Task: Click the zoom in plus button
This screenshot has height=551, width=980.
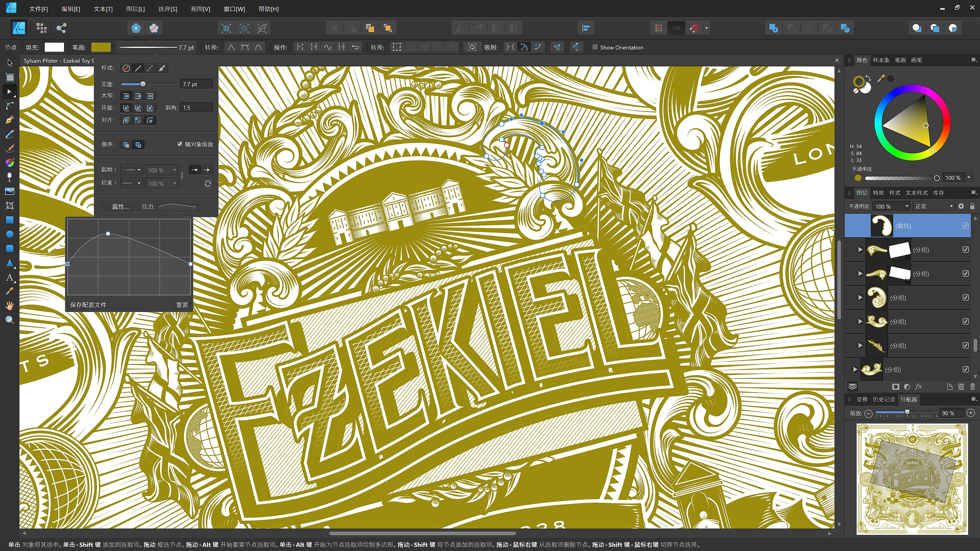Action: 971,413
